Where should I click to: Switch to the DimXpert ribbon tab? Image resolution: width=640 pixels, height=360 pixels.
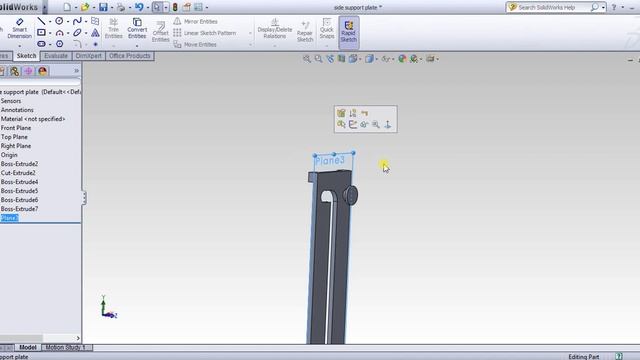[x=88, y=56]
